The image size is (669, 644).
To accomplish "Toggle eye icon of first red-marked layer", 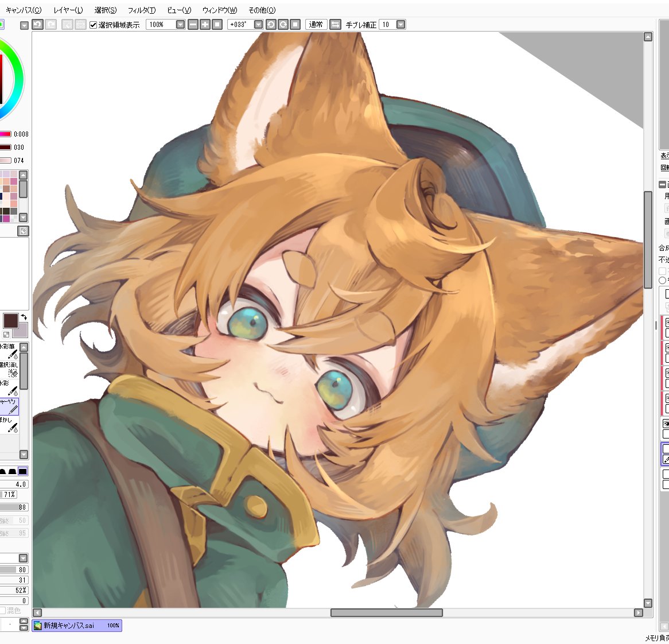I will point(666,323).
